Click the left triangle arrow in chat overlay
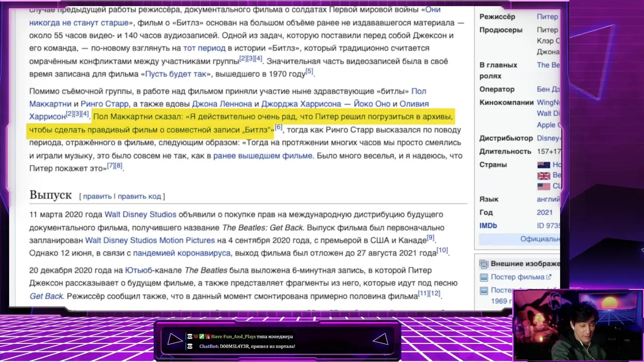The width and height of the screenshot is (644, 362). tap(175, 339)
